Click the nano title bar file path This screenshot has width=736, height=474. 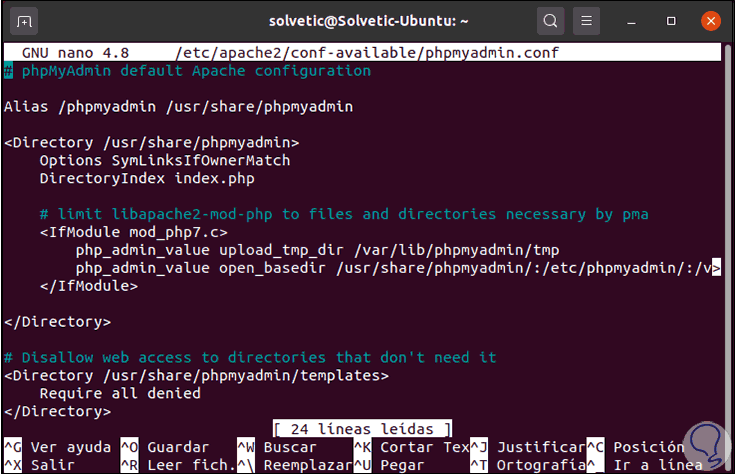pos(367,53)
